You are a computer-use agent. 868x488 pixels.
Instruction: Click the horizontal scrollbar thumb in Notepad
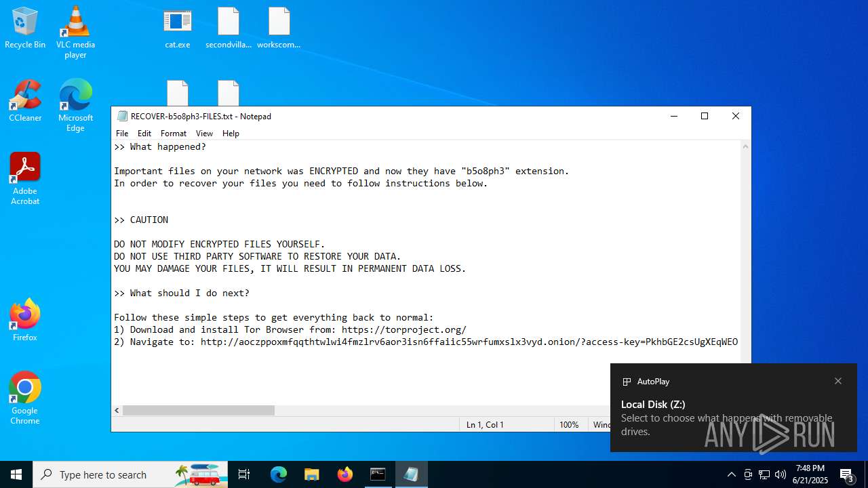coord(199,410)
